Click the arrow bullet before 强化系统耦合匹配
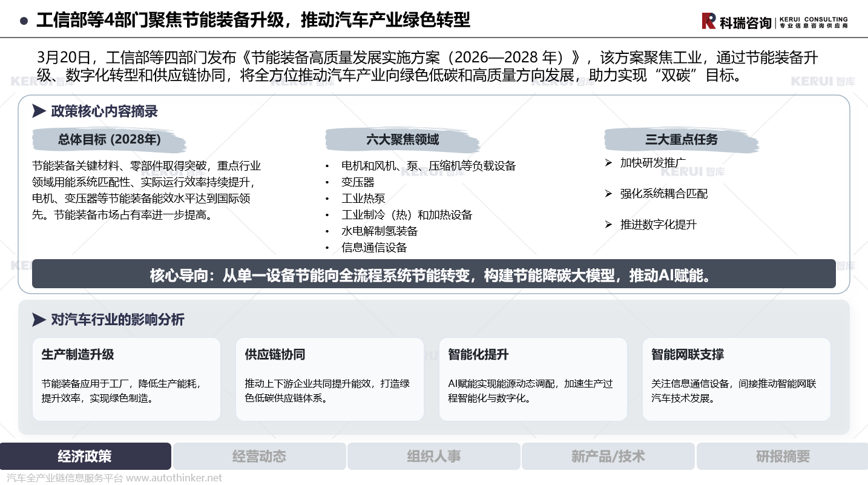 coord(608,194)
